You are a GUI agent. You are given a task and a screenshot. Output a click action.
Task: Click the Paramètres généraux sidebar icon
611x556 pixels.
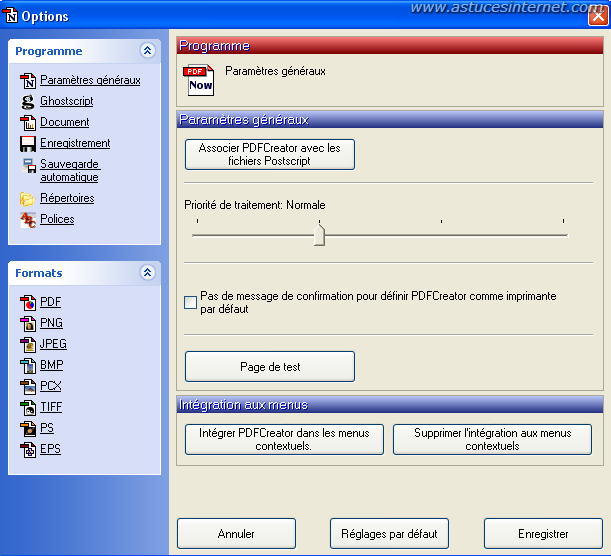(x=28, y=81)
